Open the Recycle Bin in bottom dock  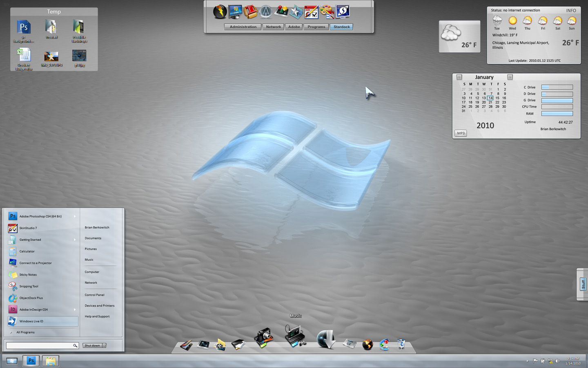point(401,345)
